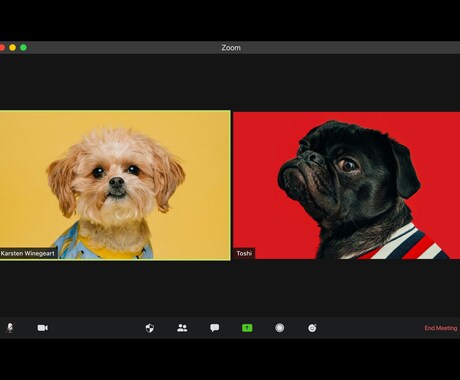The image size is (460, 380).
Task: Toggle the microphone mute icon
Action: pyautogui.click(x=10, y=328)
